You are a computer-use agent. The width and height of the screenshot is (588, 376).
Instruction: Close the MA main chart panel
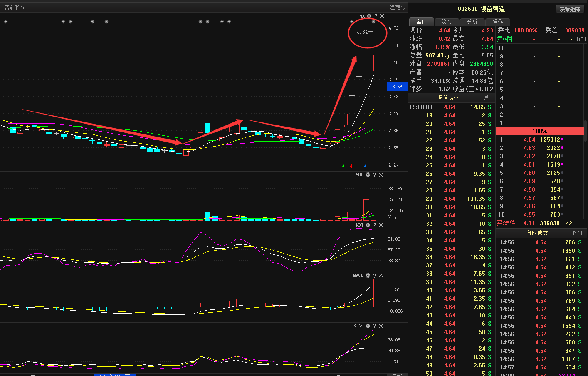[x=382, y=16]
